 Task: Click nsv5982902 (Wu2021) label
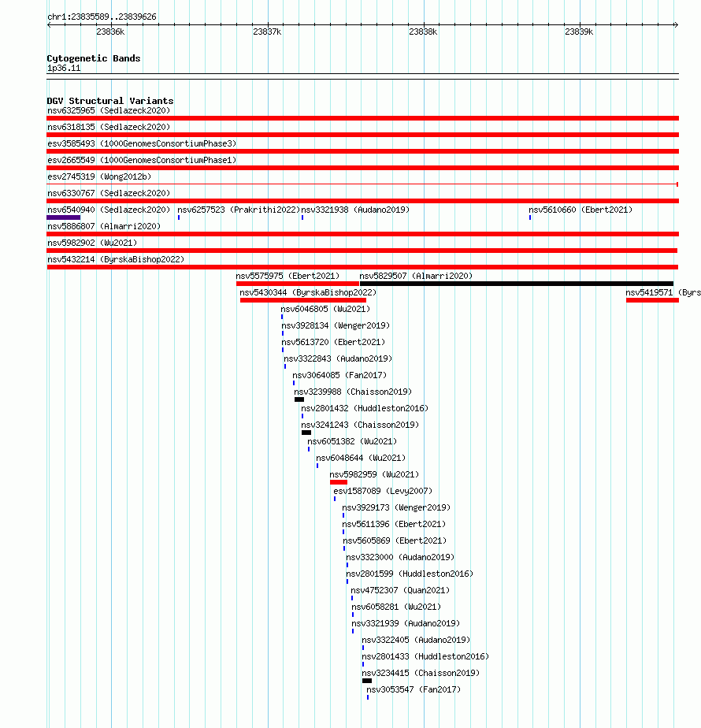pyautogui.click(x=92, y=243)
